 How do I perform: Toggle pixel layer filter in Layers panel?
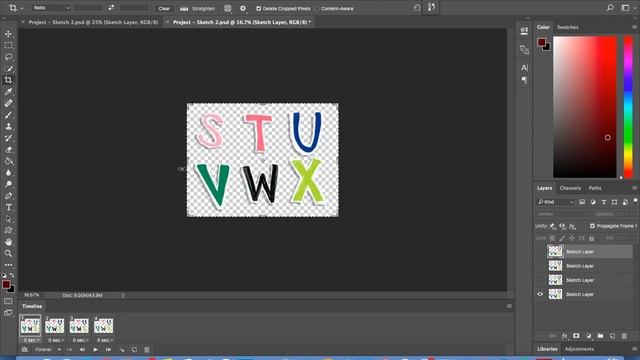[x=582, y=202]
